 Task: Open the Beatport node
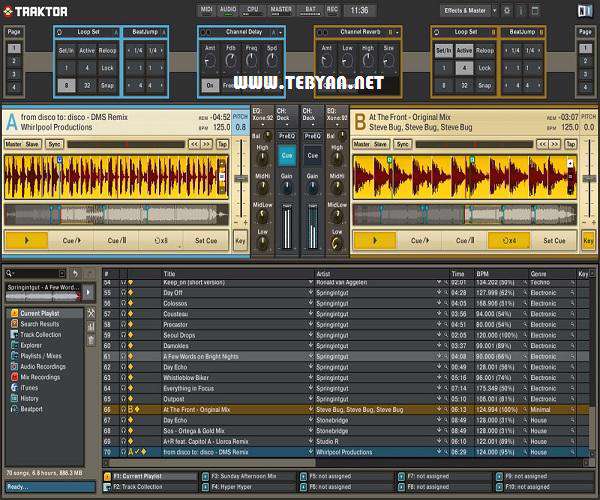point(31,409)
